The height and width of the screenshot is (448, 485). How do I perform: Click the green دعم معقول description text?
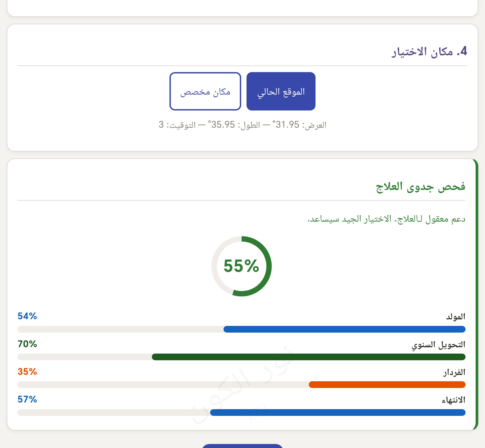point(386,219)
